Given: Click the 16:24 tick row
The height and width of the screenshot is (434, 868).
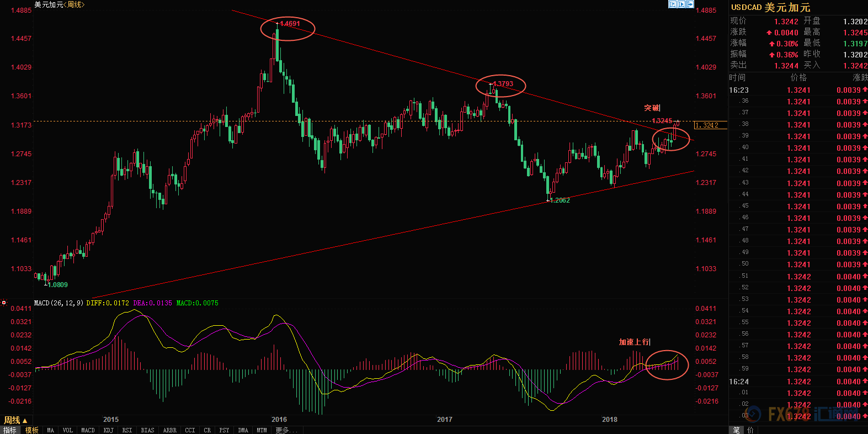Looking at the screenshot, I should (798, 382).
